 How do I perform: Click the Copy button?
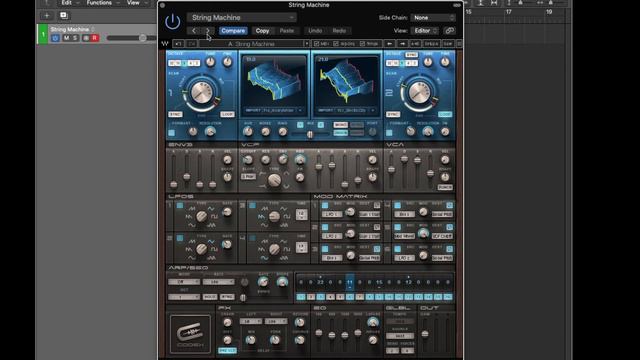pos(262,31)
